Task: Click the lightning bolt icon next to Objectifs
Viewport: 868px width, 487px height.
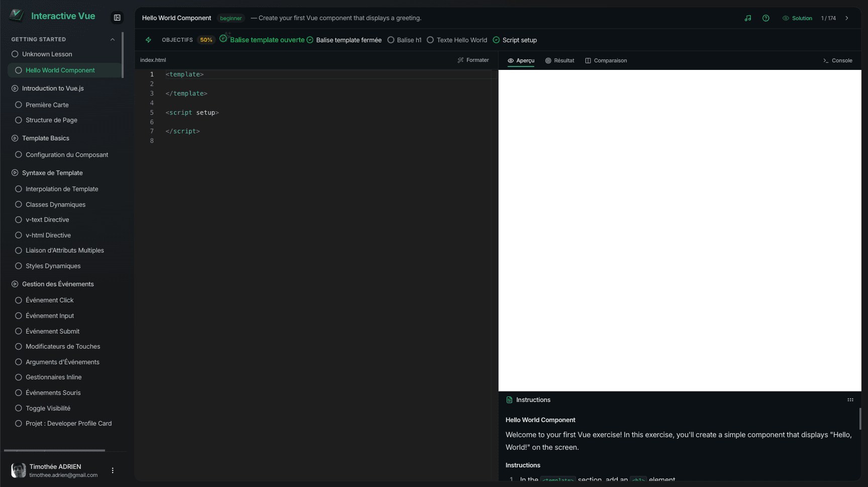Action: tap(149, 40)
